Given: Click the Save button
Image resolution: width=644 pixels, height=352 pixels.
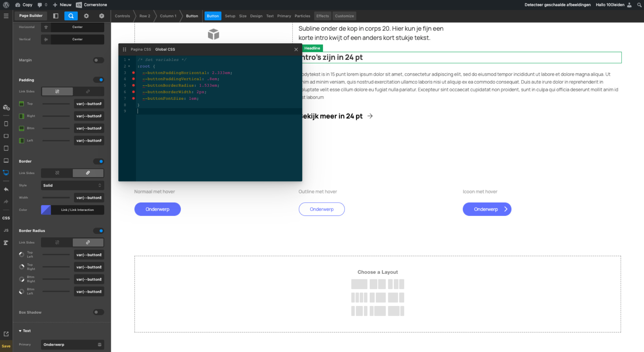Looking at the screenshot, I should click(6, 346).
